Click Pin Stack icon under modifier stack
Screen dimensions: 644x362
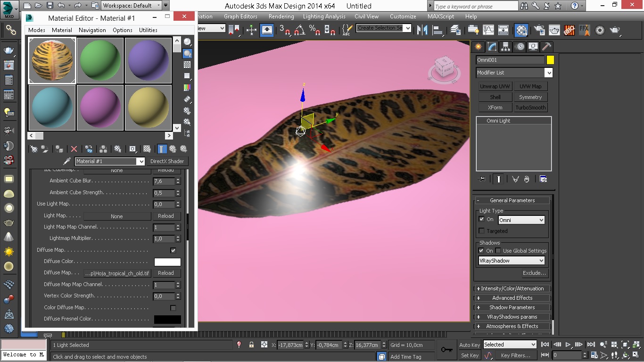pyautogui.click(x=481, y=179)
